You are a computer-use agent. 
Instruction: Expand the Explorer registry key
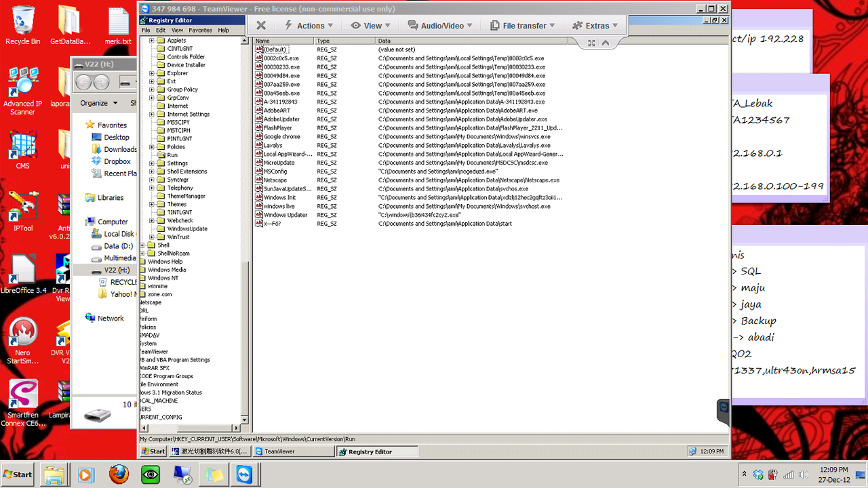pyautogui.click(x=152, y=73)
